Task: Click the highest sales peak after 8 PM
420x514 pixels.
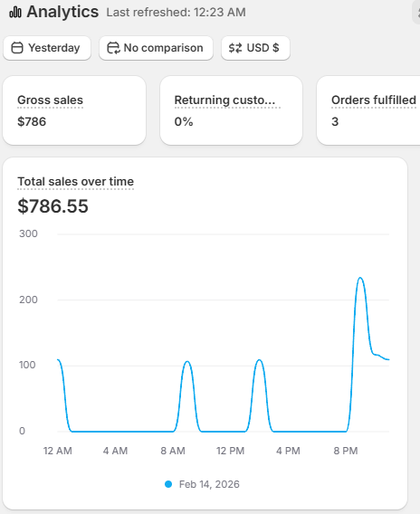Action: click(x=360, y=278)
